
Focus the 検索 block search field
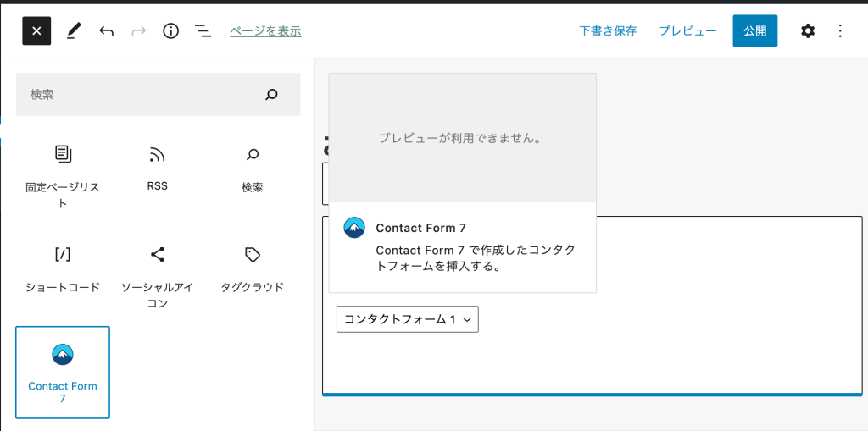[159, 95]
